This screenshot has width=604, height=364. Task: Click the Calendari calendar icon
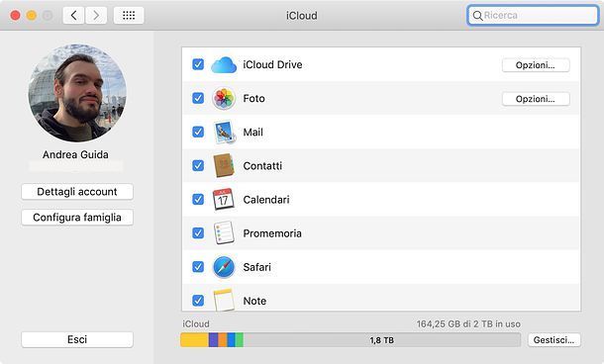[224, 199]
